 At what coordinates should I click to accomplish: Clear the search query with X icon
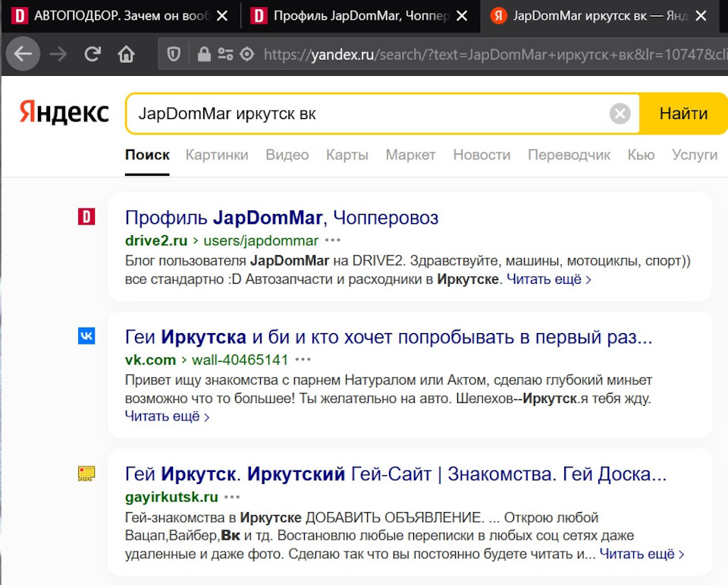tap(620, 113)
